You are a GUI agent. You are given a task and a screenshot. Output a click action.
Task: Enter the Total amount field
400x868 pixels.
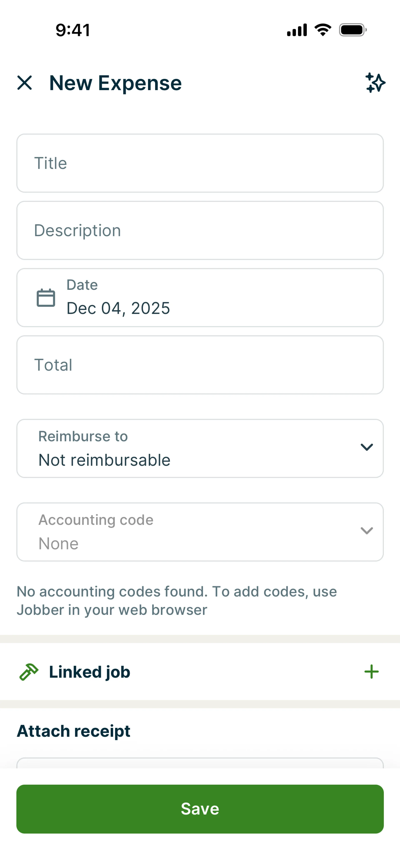200,365
